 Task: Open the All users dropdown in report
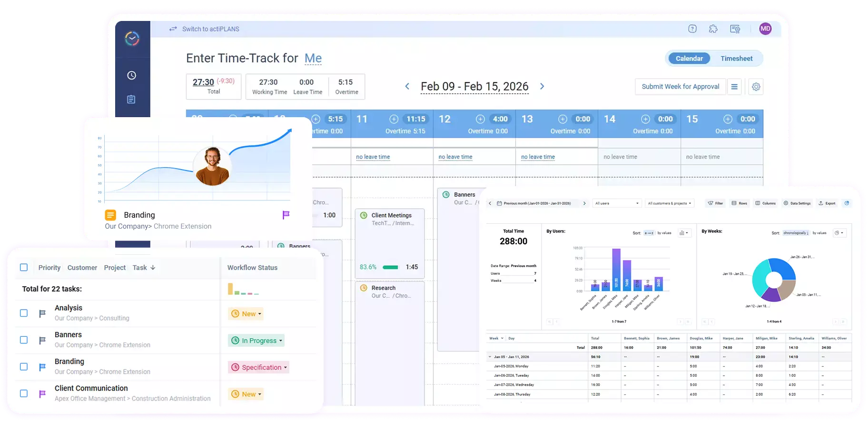[x=617, y=203]
